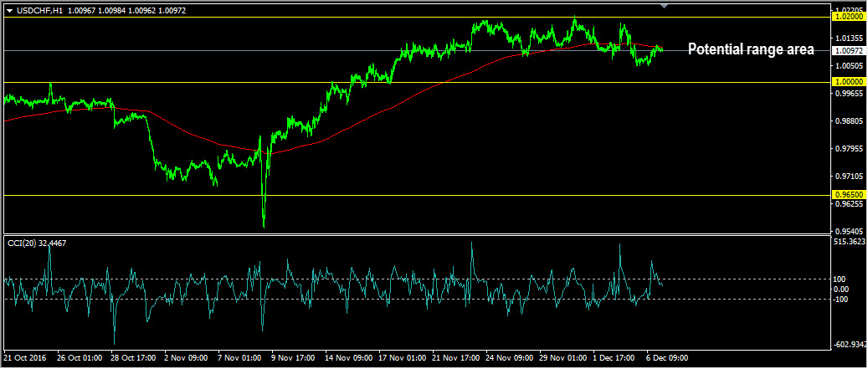Image resolution: width=868 pixels, height=369 pixels.
Task: Click the 26 Oct 01:00 time label
Action: [x=81, y=358]
